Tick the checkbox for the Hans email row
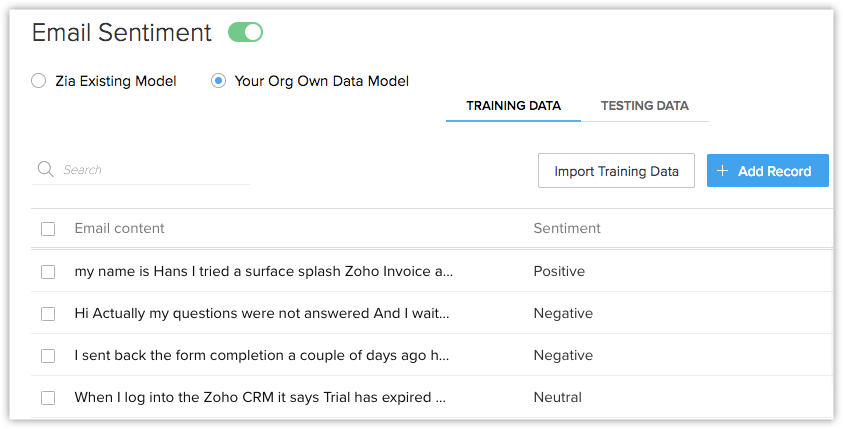The width and height of the screenshot is (843, 429). tap(48, 271)
